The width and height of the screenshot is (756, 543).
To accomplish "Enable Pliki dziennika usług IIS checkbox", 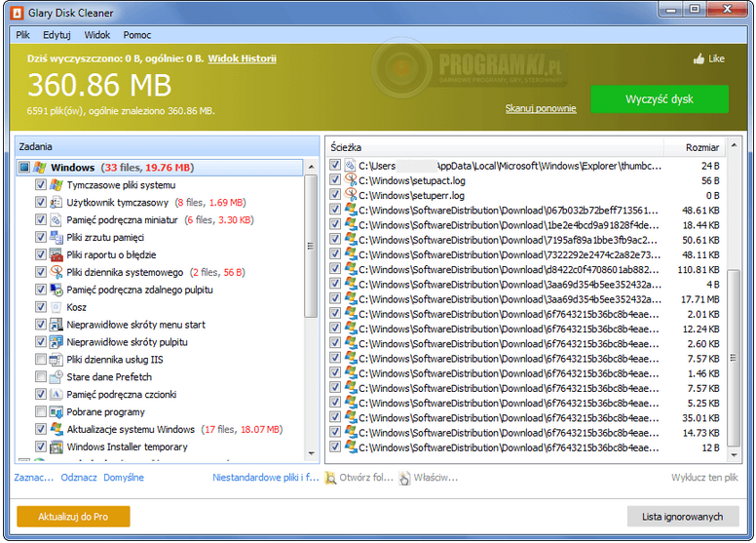I will pyautogui.click(x=41, y=359).
